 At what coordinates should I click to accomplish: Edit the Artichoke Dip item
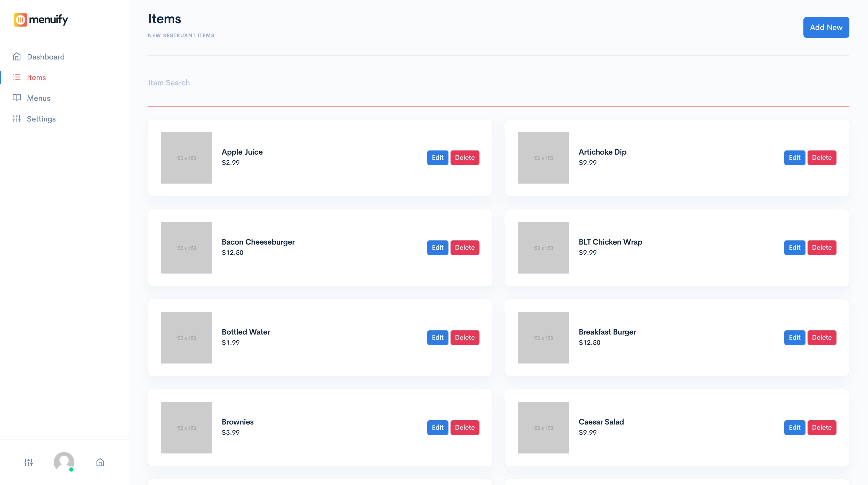[795, 157]
